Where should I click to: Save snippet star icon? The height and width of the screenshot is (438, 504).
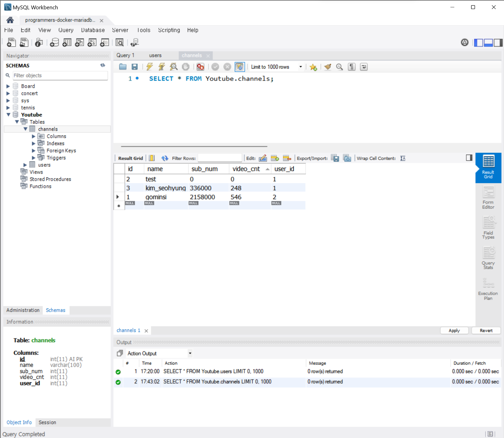[313, 67]
